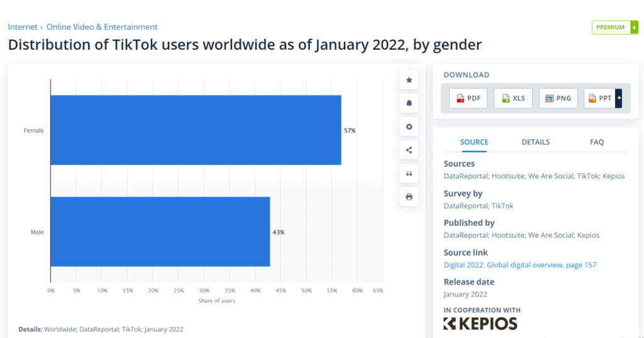Click the print icon
This screenshot has height=338, width=644.
[x=409, y=197]
